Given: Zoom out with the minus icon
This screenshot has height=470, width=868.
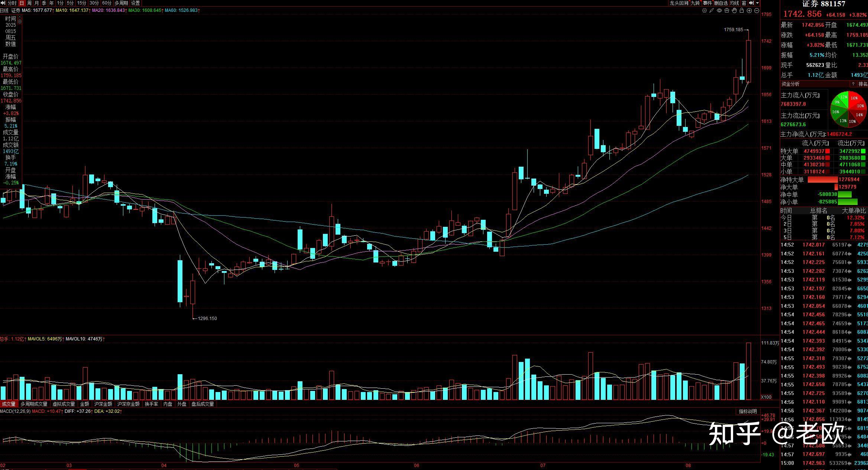Looking at the screenshot, I should [x=757, y=10].
